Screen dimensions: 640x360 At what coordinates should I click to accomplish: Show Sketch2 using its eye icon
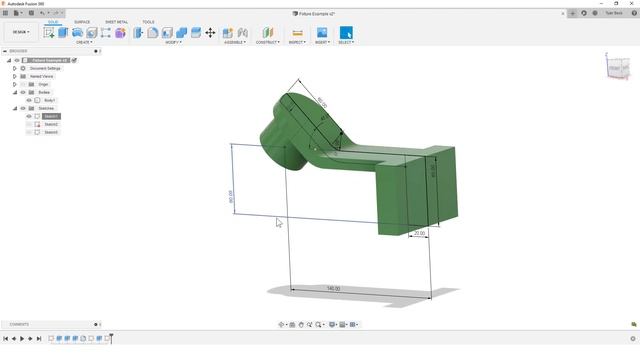[x=29, y=124]
